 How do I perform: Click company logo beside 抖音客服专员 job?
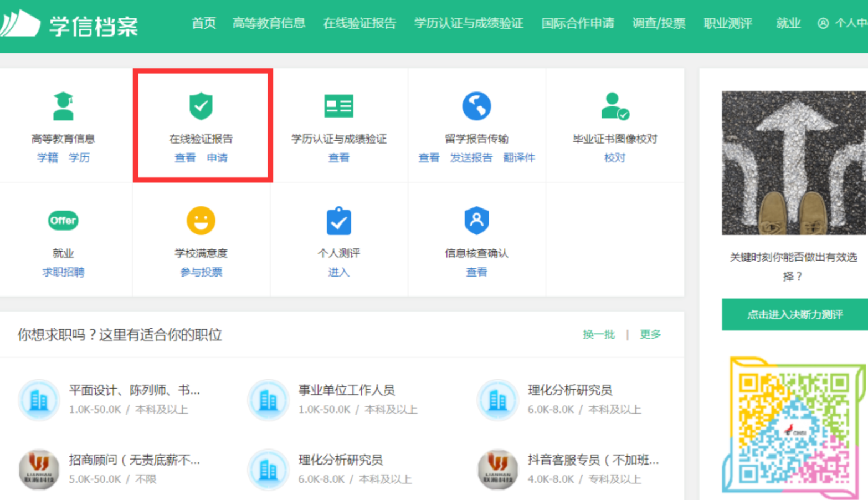pos(497,470)
